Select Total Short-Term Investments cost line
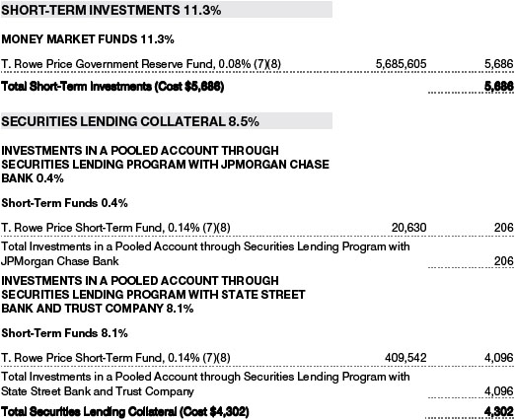This screenshot has height=420, width=515. point(112,87)
